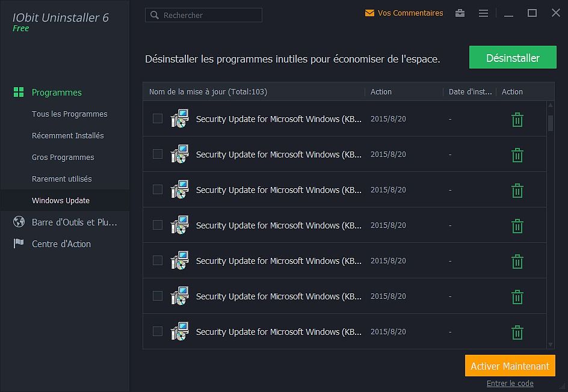The height and width of the screenshot is (392, 568).
Task: Open Centre d'Action via the flag icon
Action: 19,244
